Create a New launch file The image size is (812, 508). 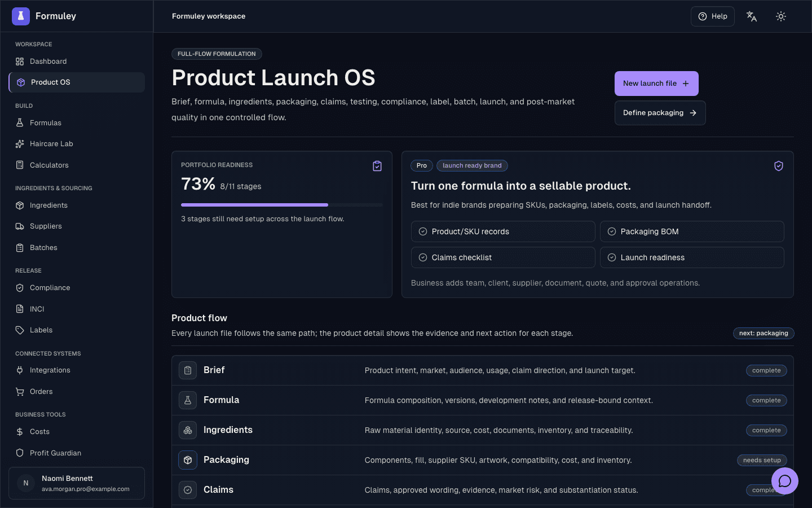coord(656,84)
